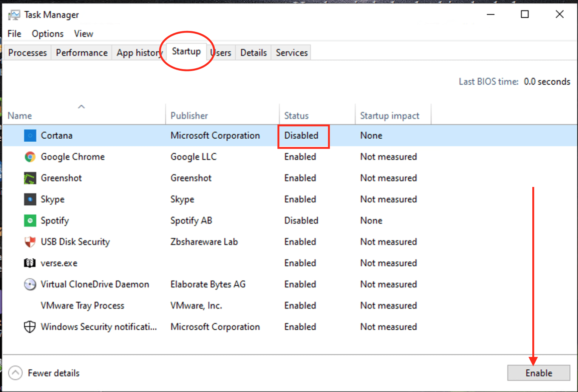Open the File menu
This screenshot has height=392, width=578.
pyautogui.click(x=14, y=34)
